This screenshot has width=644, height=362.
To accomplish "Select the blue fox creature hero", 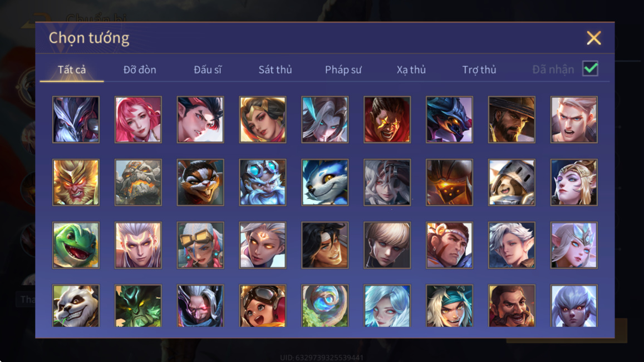I will pyautogui.click(x=325, y=182).
